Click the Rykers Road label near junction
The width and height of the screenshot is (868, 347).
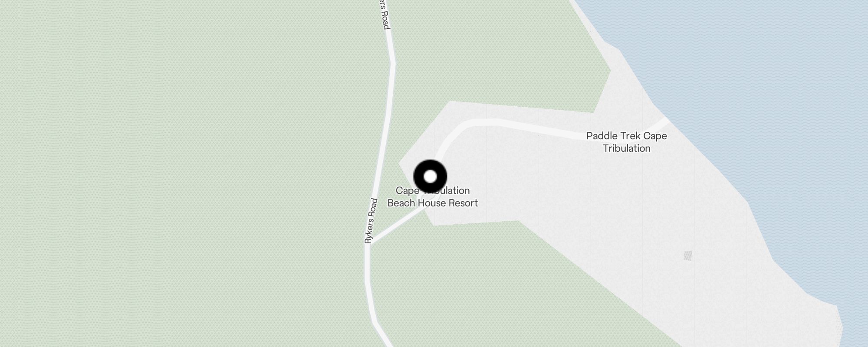[x=370, y=220]
